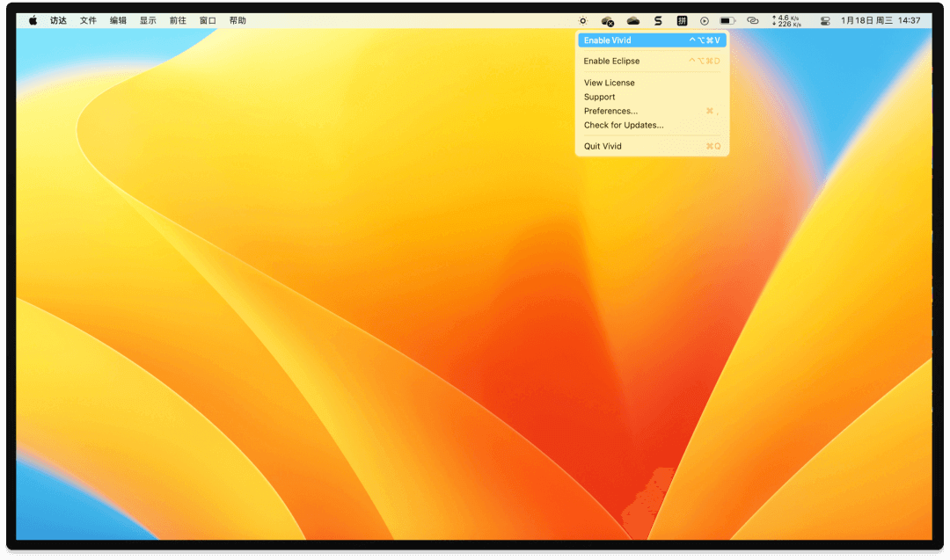Expand the 前往 menu
The height and width of the screenshot is (560, 950).
pos(178,20)
